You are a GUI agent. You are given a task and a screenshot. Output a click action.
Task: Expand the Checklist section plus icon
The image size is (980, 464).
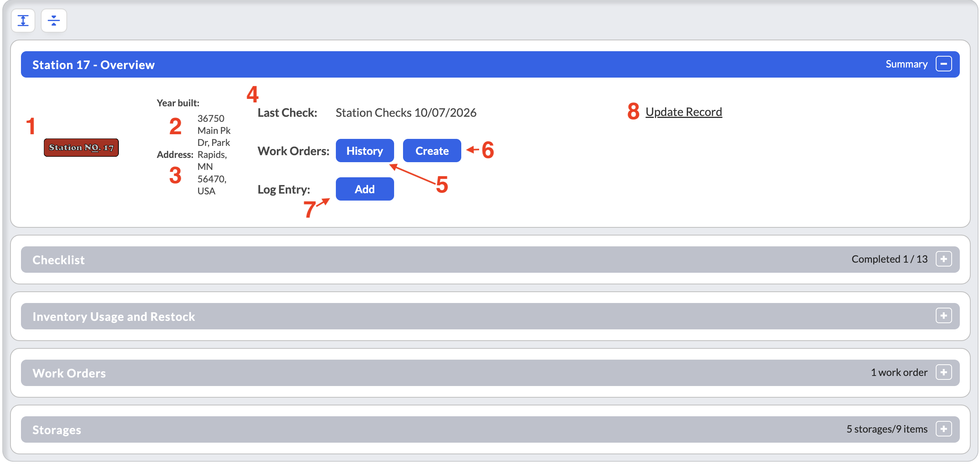tap(944, 259)
